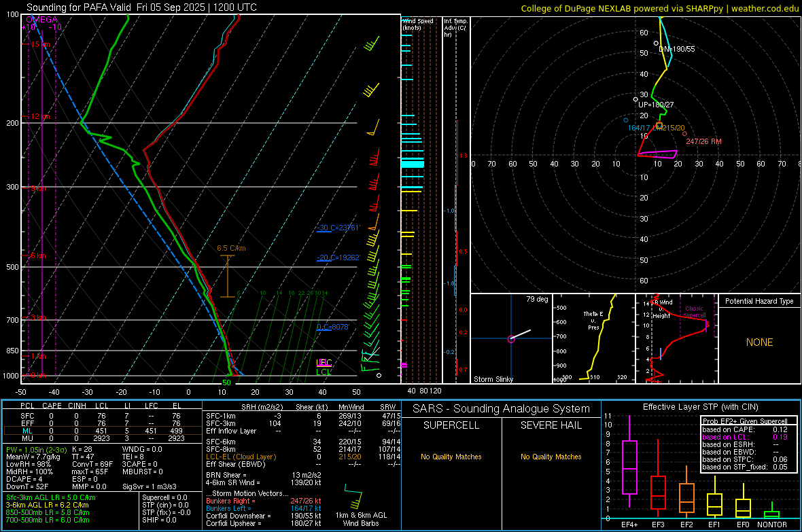Select the ML parcel row
Viewport: 802px width, 532px height.
(103, 431)
